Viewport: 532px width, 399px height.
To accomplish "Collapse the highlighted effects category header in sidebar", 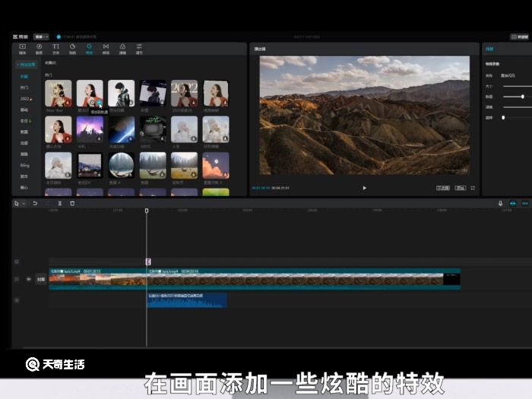I will pos(27,65).
